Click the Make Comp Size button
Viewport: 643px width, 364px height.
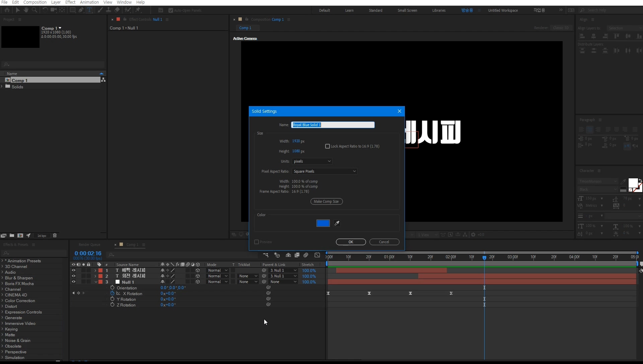click(x=326, y=201)
